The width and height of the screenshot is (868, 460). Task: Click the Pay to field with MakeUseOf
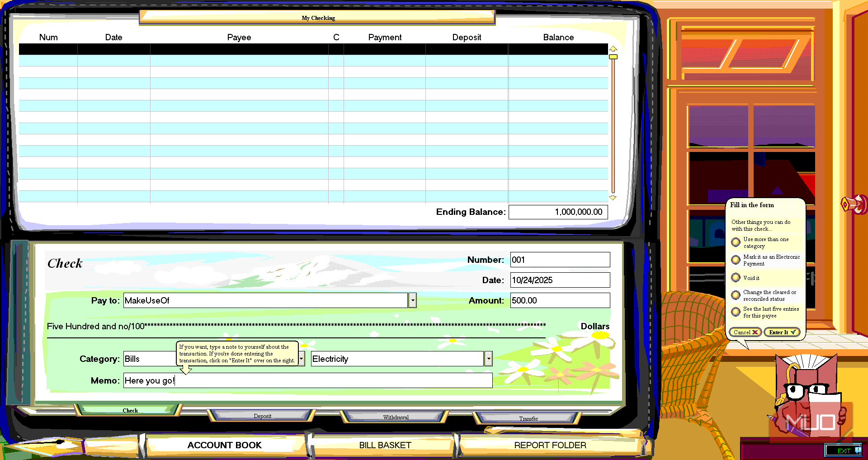[x=265, y=300]
